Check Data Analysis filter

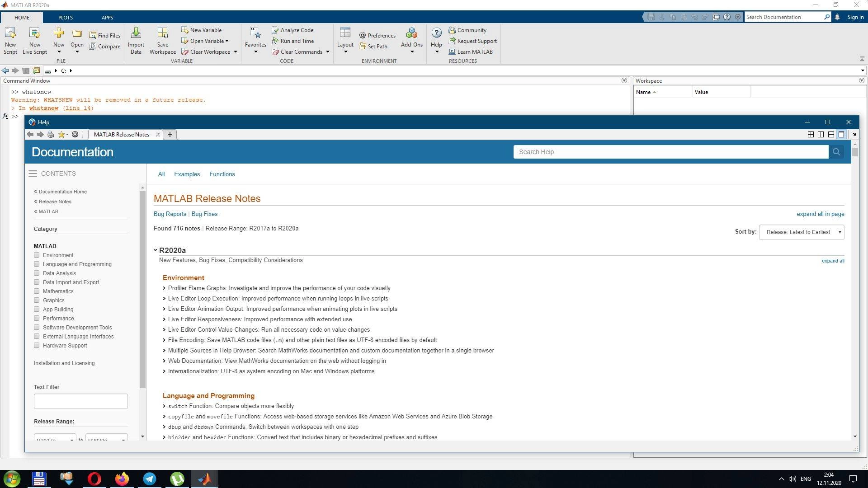pos(37,273)
